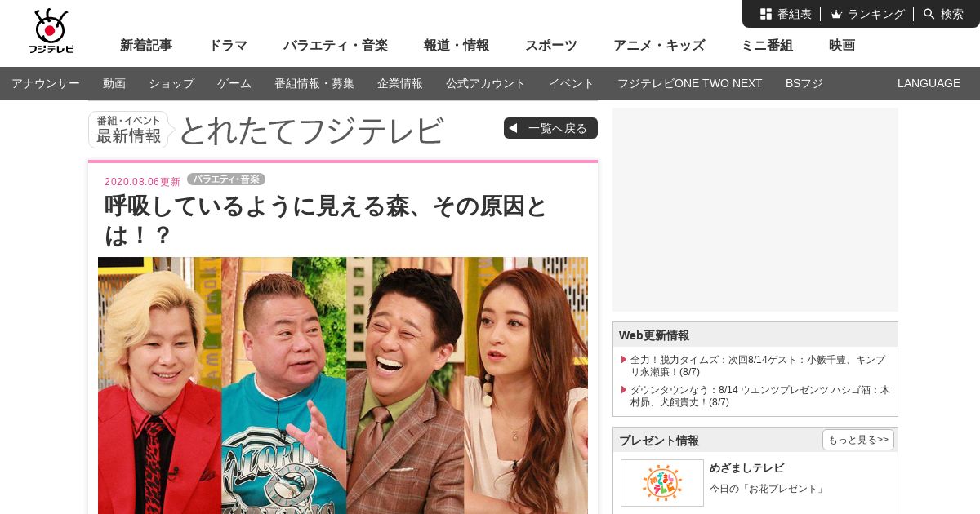This screenshot has width=980, height=514.
Task: Click the ランキング text link
Action: (x=876, y=14)
